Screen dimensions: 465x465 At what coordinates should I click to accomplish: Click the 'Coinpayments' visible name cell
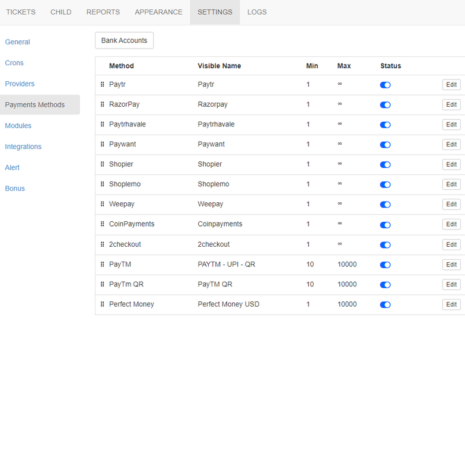click(220, 224)
